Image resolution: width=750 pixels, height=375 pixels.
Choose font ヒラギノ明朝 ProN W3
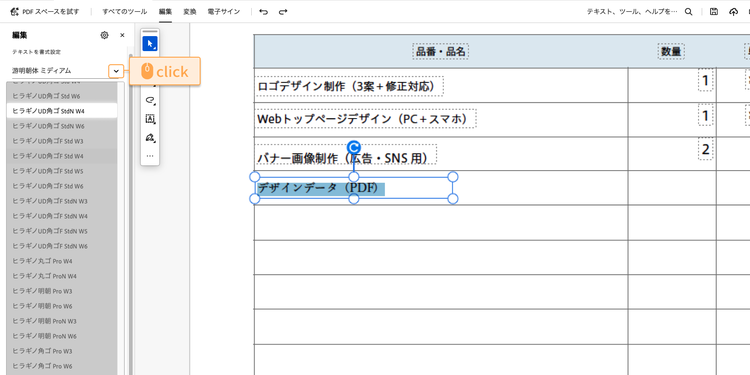pos(62,321)
